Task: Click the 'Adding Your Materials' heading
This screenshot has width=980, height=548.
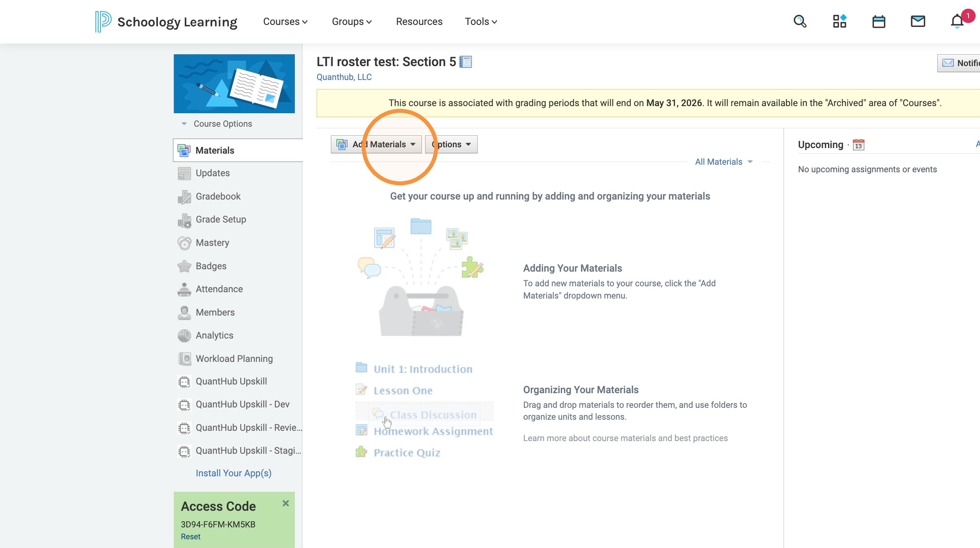Action: [573, 268]
